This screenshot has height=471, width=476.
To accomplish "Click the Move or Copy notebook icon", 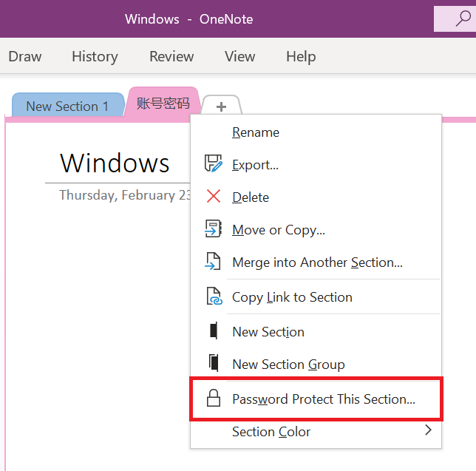I will click(213, 228).
